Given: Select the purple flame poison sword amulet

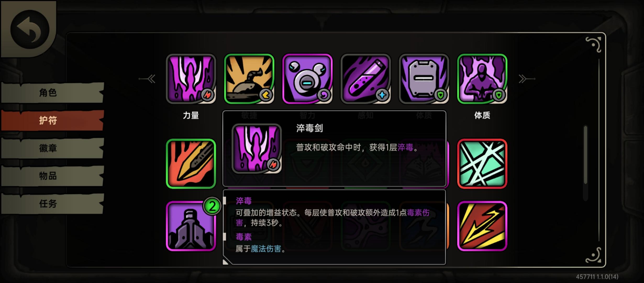Looking at the screenshot, I should point(191,79).
